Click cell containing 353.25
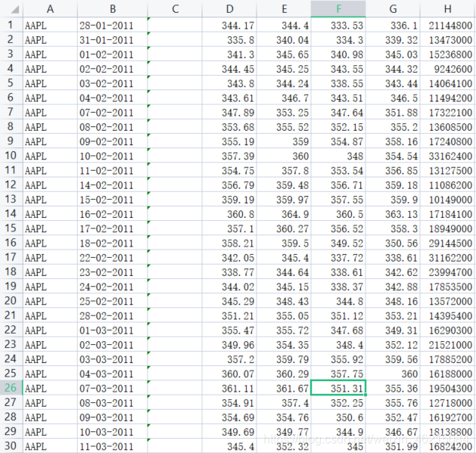 [x=284, y=112]
